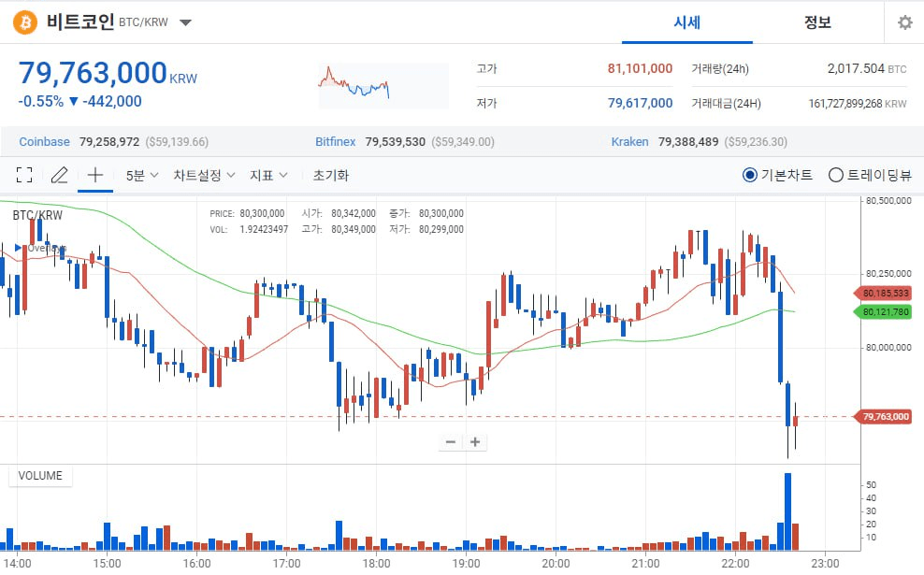Click the Bitcoin logo icon
This screenshot has width=924, height=575.
point(25,22)
